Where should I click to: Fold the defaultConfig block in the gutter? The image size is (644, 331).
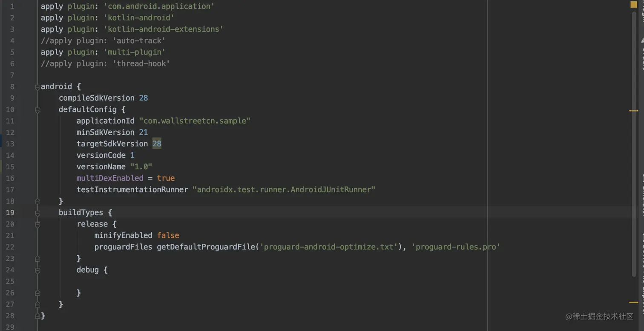(x=37, y=110)
